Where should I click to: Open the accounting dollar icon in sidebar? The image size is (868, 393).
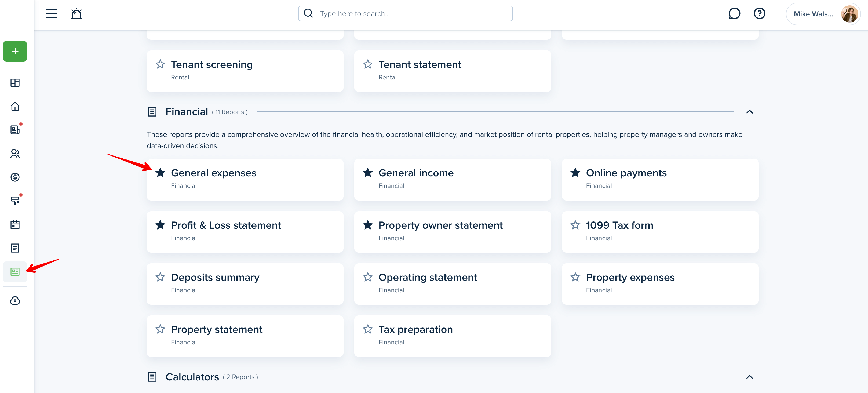15,177
